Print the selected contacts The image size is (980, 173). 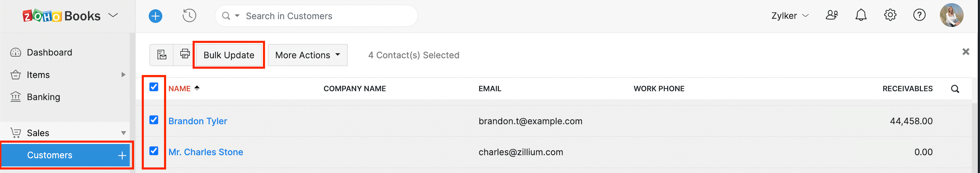coord(185,54)
